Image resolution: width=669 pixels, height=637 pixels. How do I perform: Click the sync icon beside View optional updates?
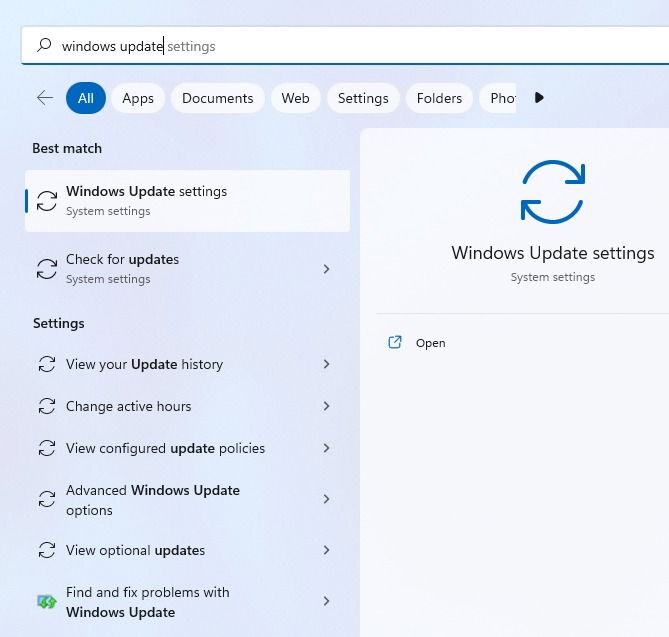pyautogui.click(x=47, y=551)
